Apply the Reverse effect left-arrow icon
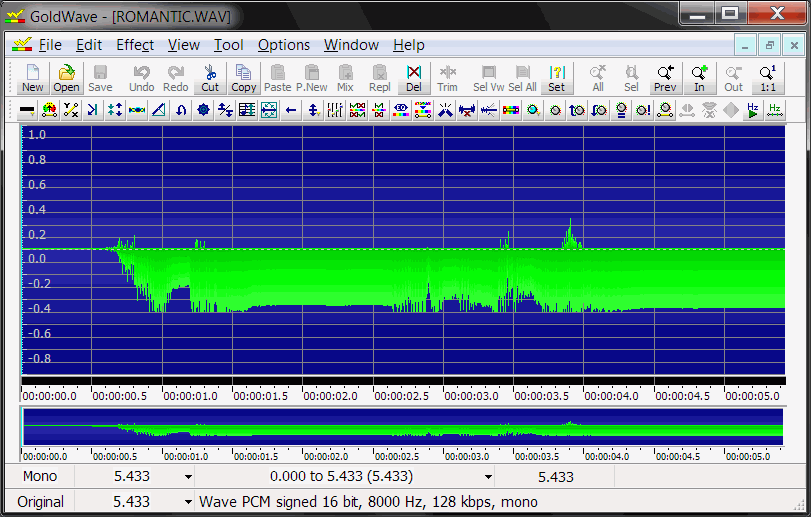Image resolution: width=811 pixels, height=517 pixels. [x=291, y=110]
